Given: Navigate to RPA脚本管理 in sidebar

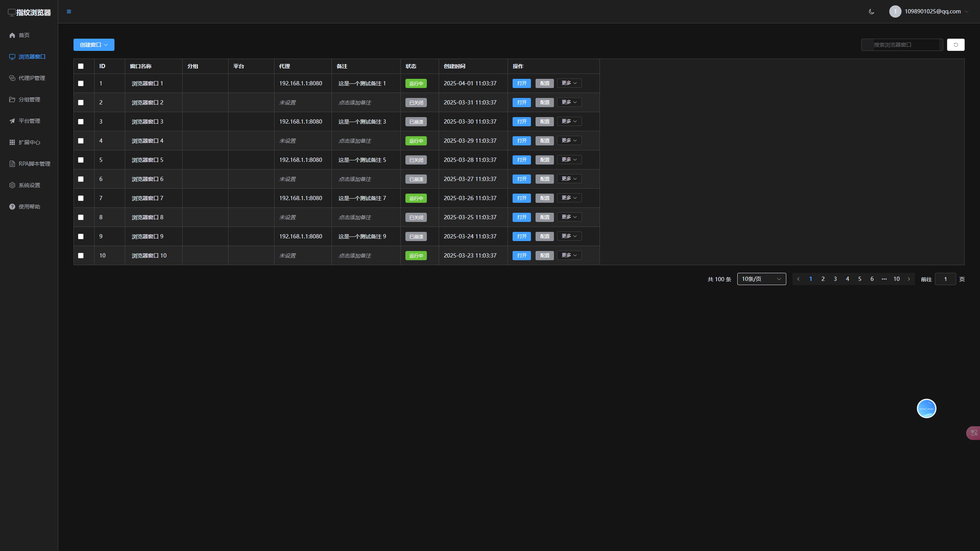Looking at the screenshot, I should pos(34,164).
